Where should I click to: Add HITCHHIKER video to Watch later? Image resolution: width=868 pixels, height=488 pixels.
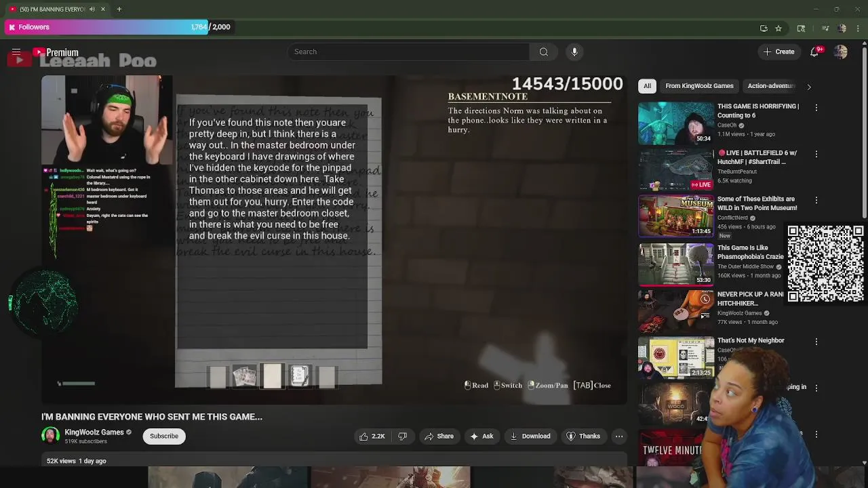coord(705,299)
